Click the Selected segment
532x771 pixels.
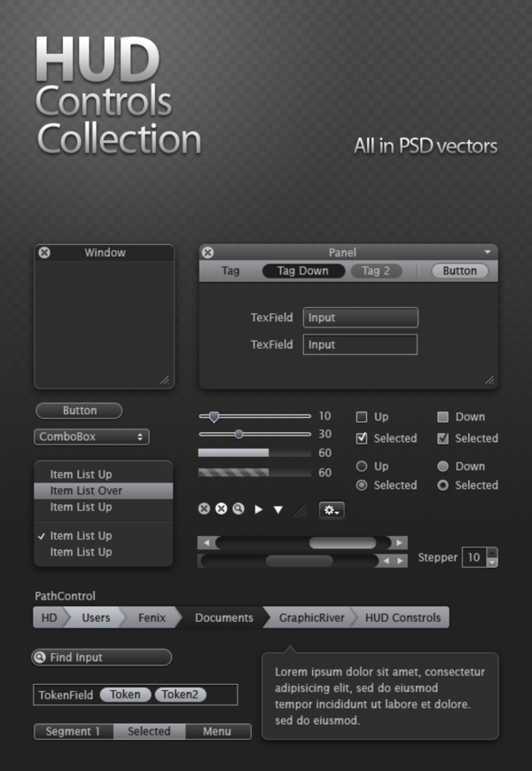click(149, 732)
